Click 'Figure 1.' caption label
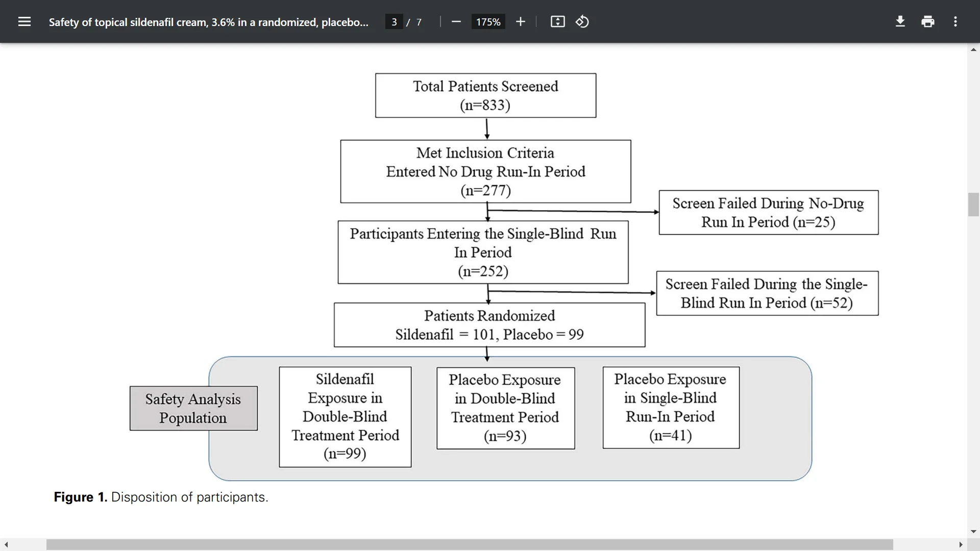 coord(81,497)
